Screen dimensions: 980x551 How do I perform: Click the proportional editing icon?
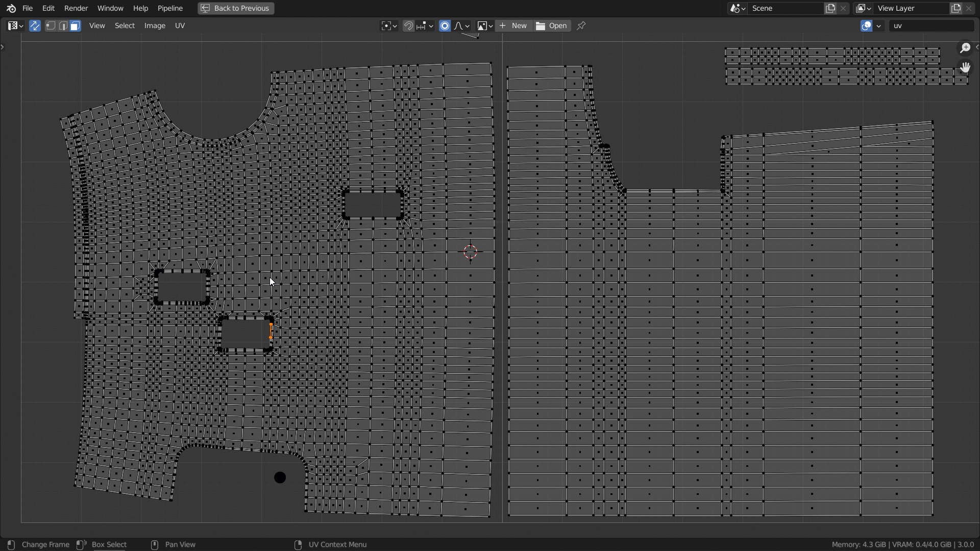click(444, 26)
